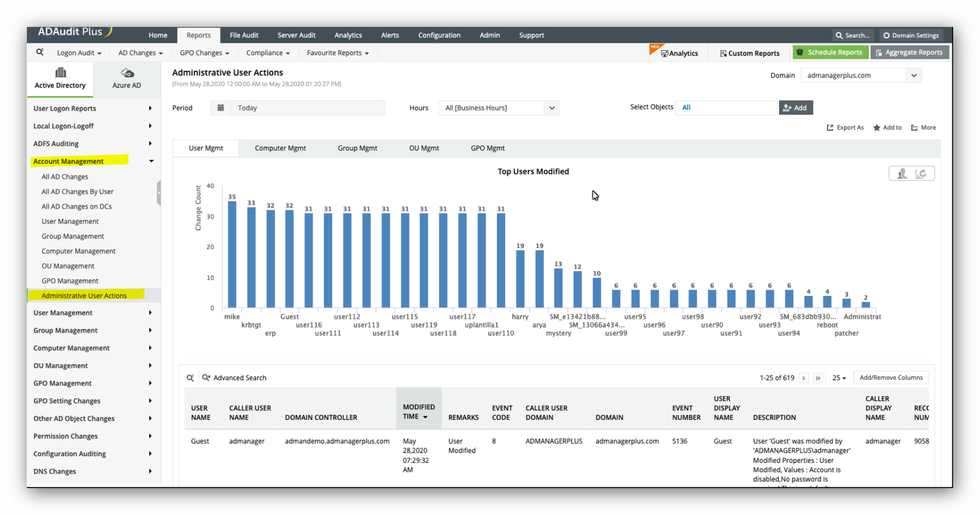Open File Audit tab
The height and width of the screenshot is (515, 980).
pyautogui.click(x=244, y=36)
